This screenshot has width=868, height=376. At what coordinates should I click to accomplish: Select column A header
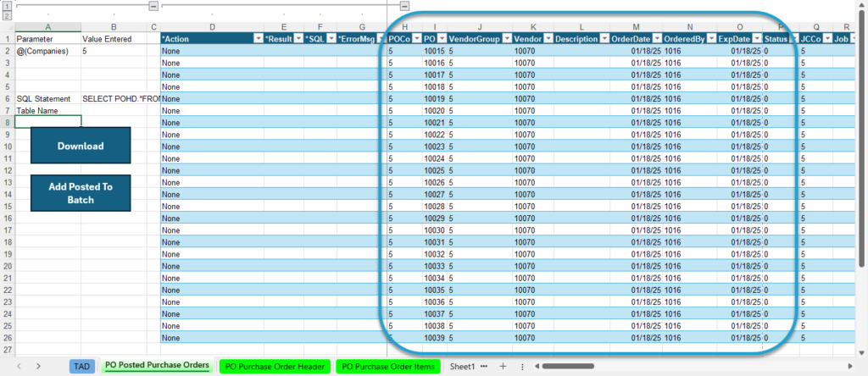(x=48, y=26)
